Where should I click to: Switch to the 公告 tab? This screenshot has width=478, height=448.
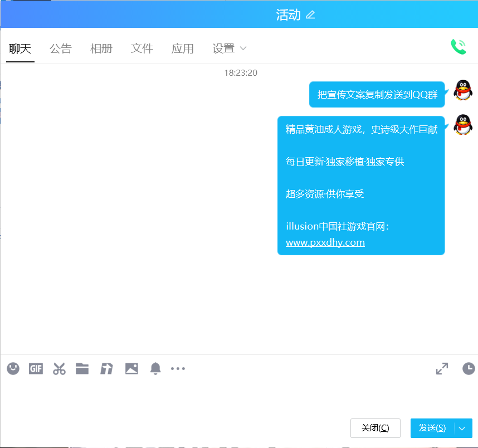61,48
